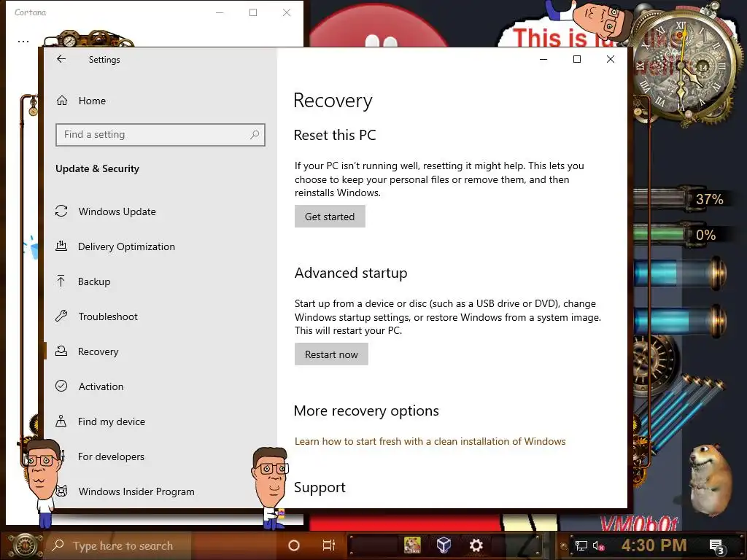Click the Find a setting search box
The image size is (747, 560).
[160, 135]
